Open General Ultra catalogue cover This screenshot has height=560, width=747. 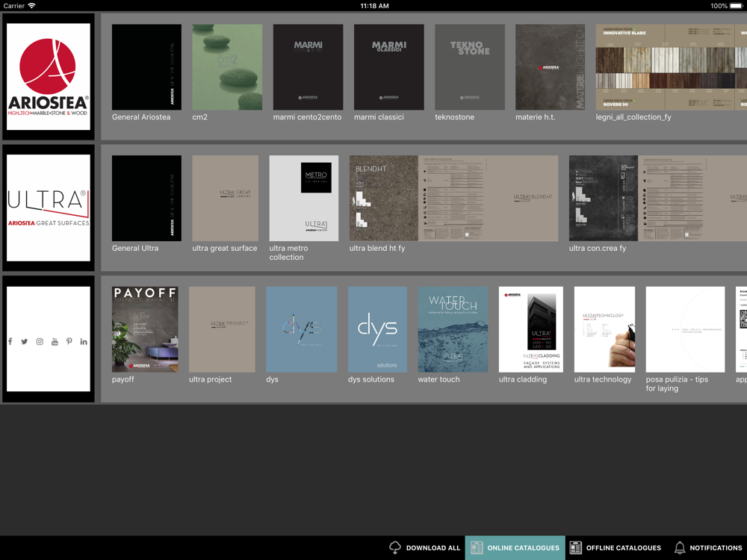[x=146, y=198]
